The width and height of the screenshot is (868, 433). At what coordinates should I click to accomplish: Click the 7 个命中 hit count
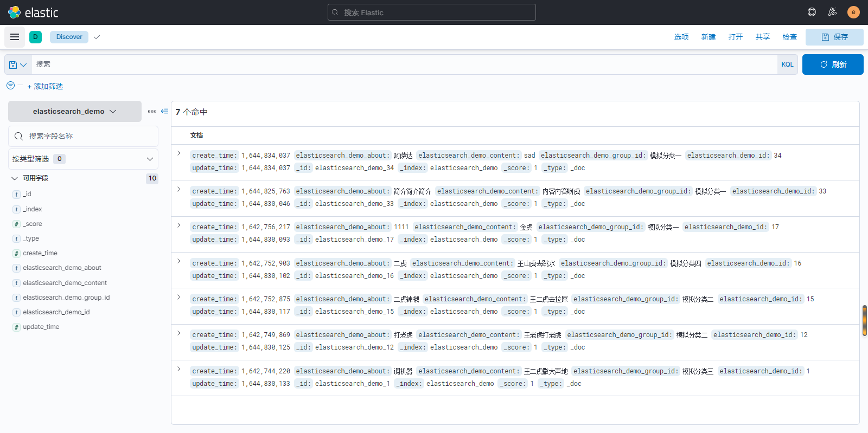point(192,112)
